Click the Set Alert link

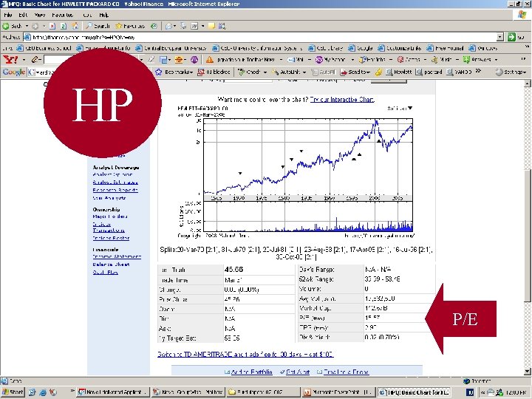click(x=298, y=372)
